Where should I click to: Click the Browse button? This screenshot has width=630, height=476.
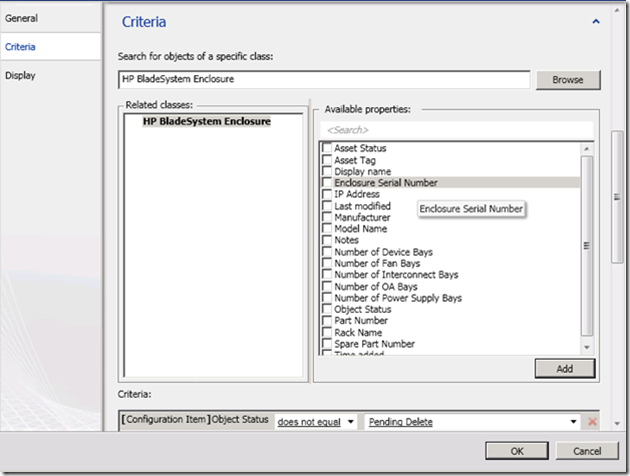[568, 79]
